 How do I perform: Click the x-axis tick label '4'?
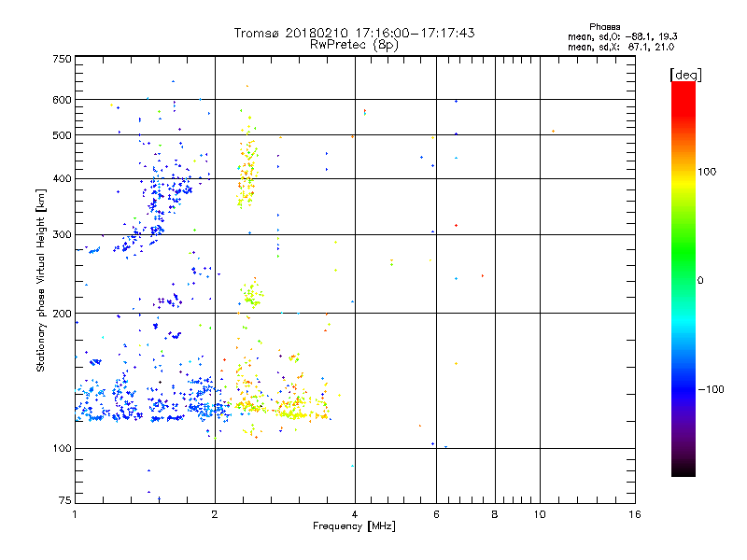tap(355, 514)
